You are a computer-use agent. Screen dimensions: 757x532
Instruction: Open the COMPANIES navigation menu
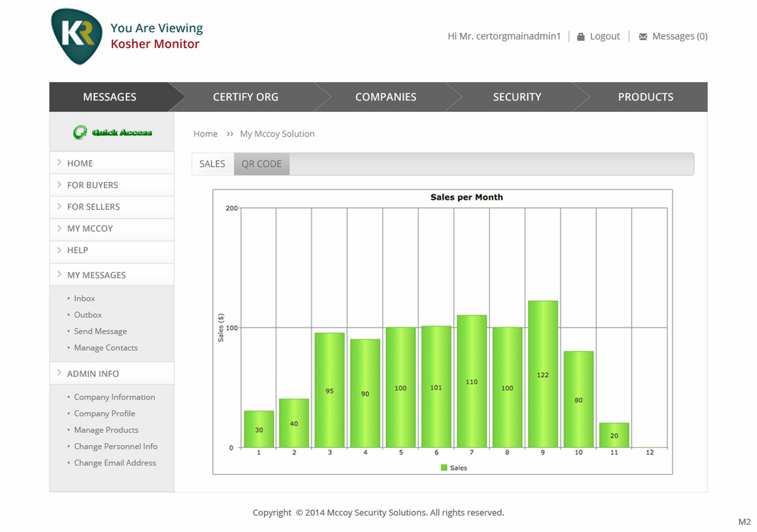click(386, 97)
